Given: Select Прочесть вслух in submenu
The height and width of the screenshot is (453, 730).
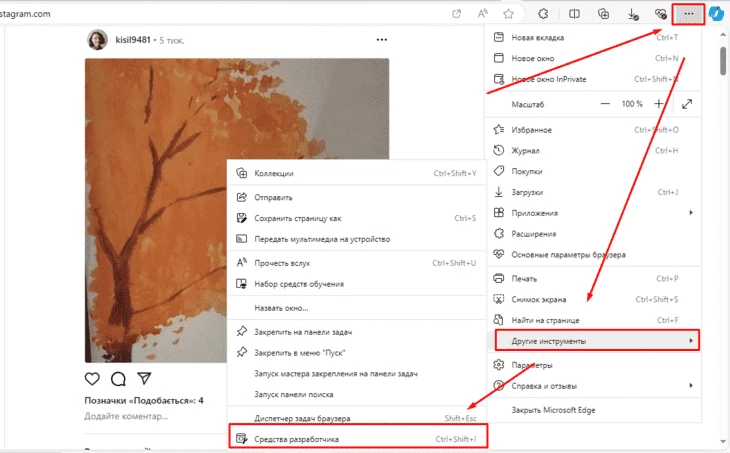Looking at the screenshot, I should 357,263.
